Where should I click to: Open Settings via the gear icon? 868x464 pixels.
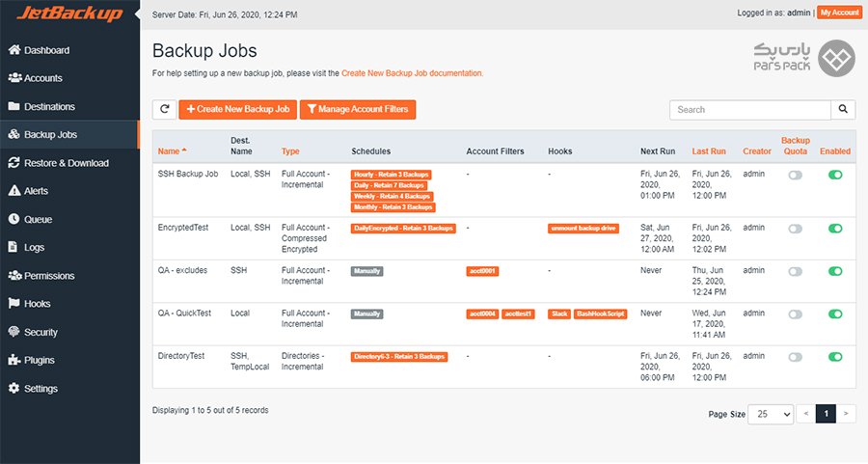(14, 388)
